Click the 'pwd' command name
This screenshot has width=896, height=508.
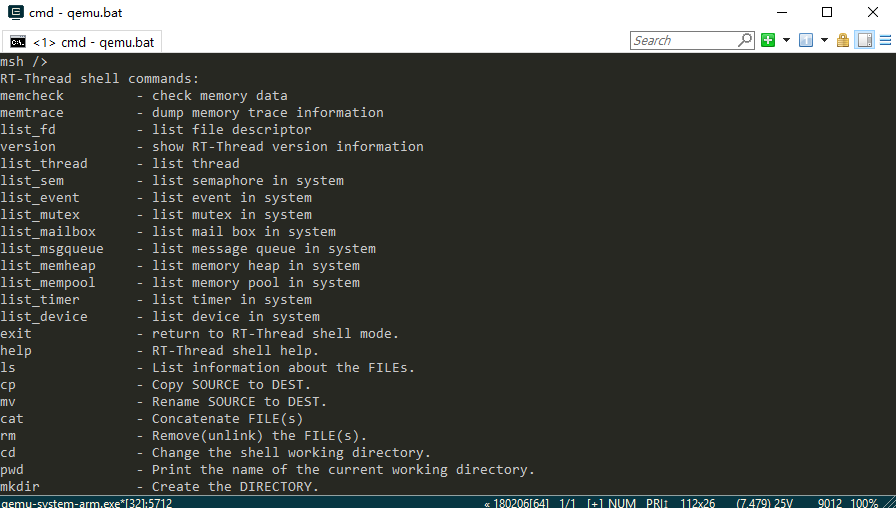coord(12,470)
